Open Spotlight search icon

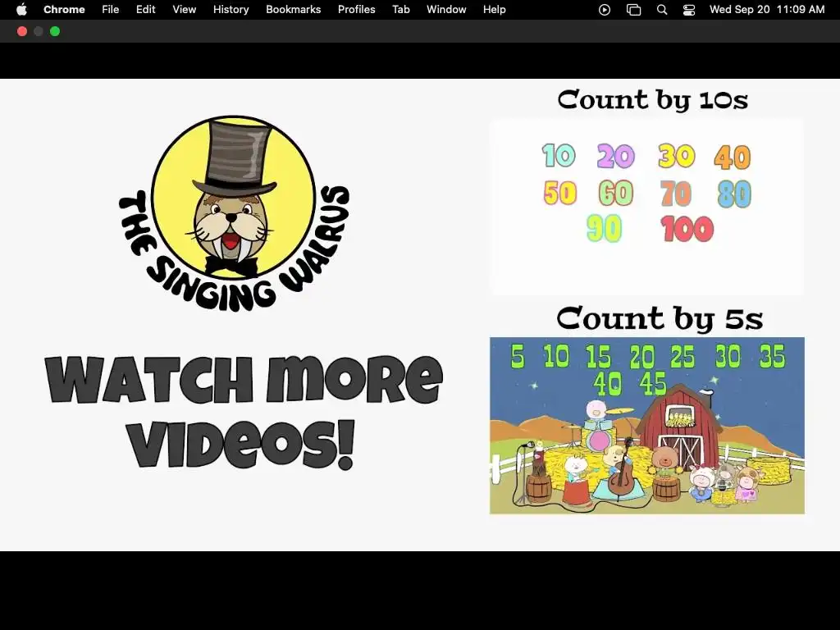(662, 10)
